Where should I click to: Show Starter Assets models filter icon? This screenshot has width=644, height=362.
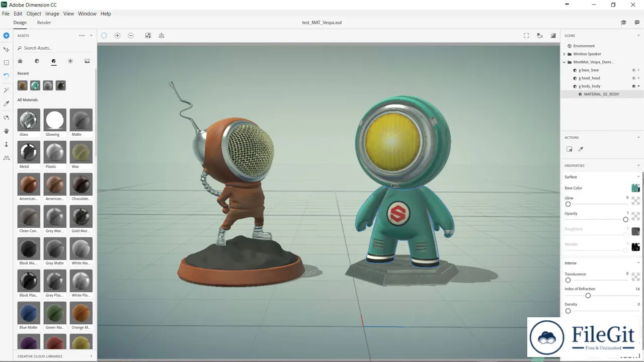coord(20,61)
